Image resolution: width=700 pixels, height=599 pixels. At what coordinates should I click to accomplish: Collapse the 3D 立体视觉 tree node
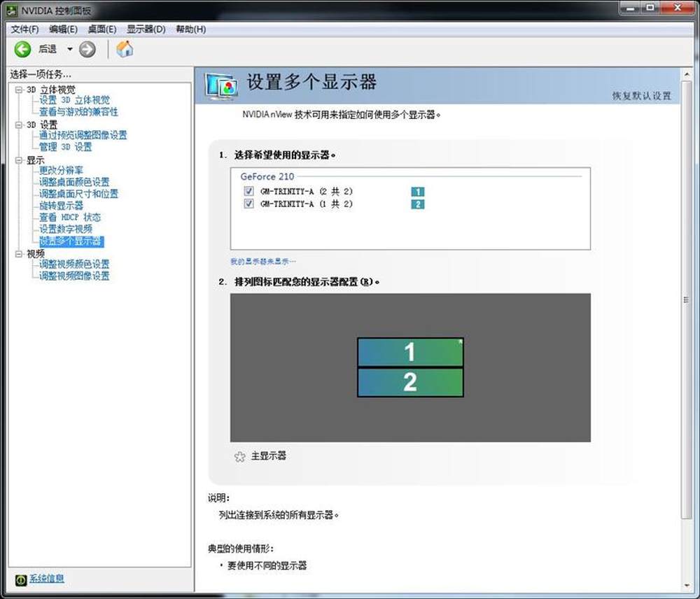click(x=19, y=90)
